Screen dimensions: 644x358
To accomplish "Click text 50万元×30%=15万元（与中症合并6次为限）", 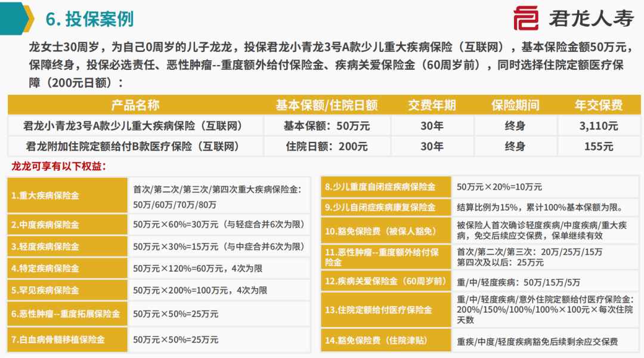I will pos(219,246).
